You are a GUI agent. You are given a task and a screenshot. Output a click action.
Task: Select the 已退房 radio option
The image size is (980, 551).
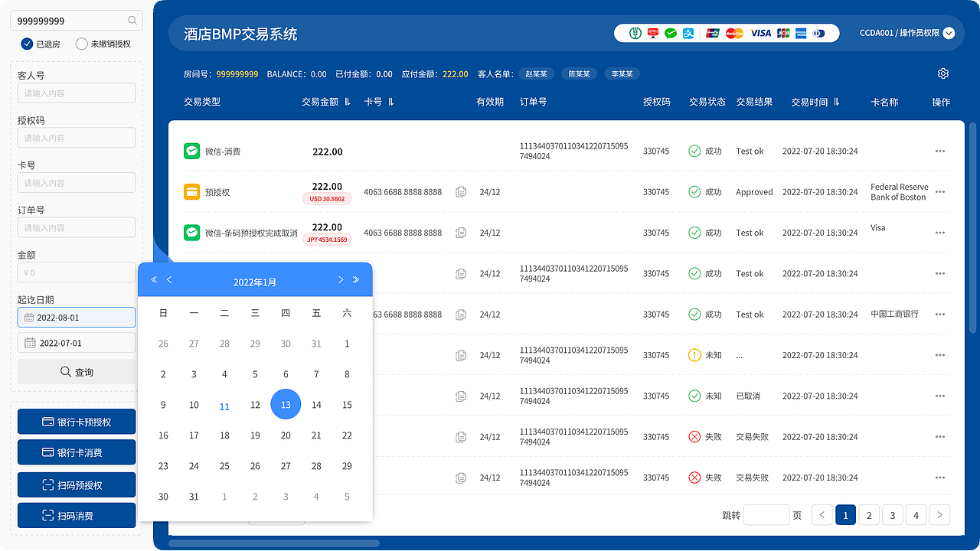[x=28, y=44]
